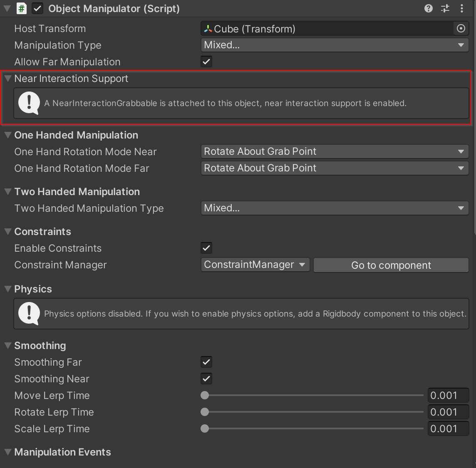Open the Host Transform object picker target icon
Viewport: 476px width, 468px height.
(x=461, y=28)
